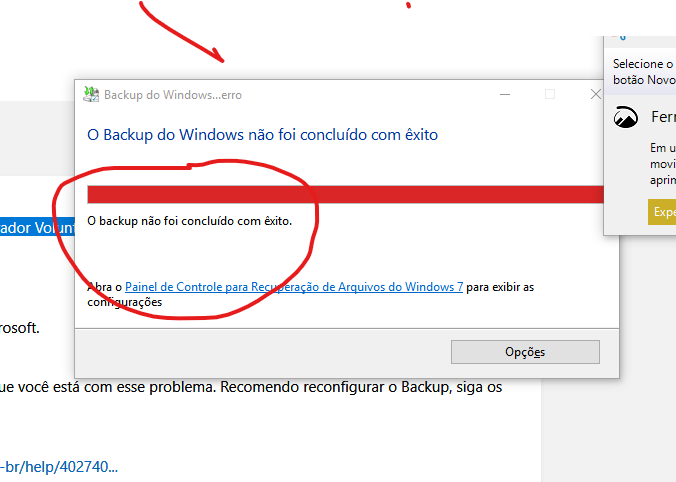This screenshot has width=676, height=482.
Task: Click the 'Selecione o' text in side panel
Action: click(643, 64)
